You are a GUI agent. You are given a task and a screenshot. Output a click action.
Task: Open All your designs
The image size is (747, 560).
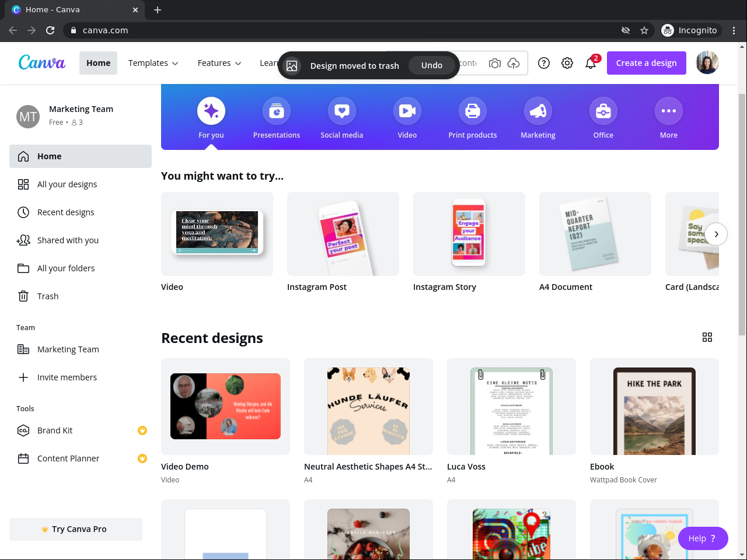tap(81, 184)
